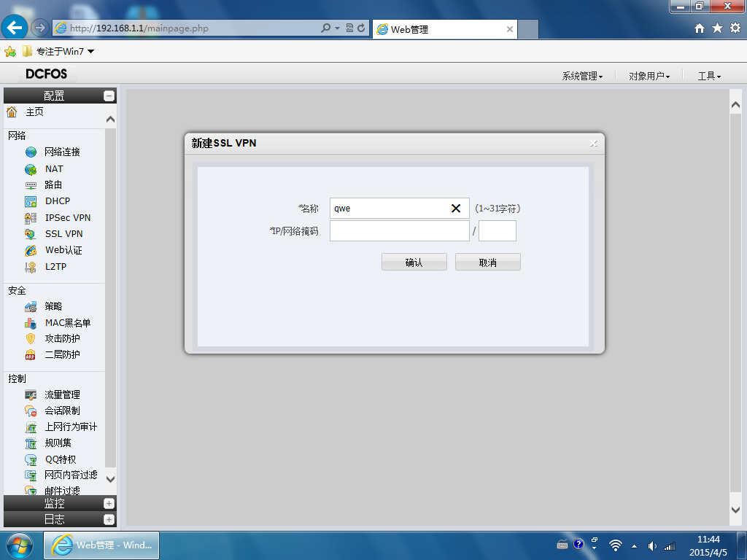This screenshot has width=747, height=560.
Task: Click the MAC黑名单 icon
Action: point(31,323)
